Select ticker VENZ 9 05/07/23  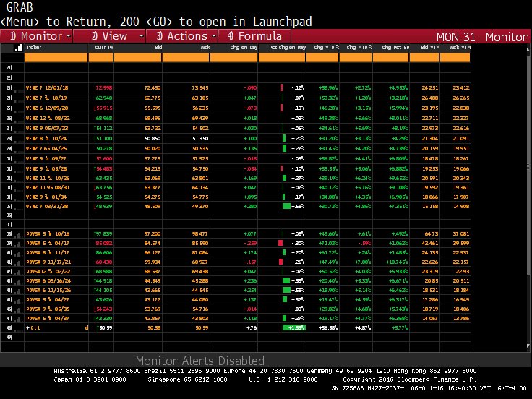click(47, 129)
